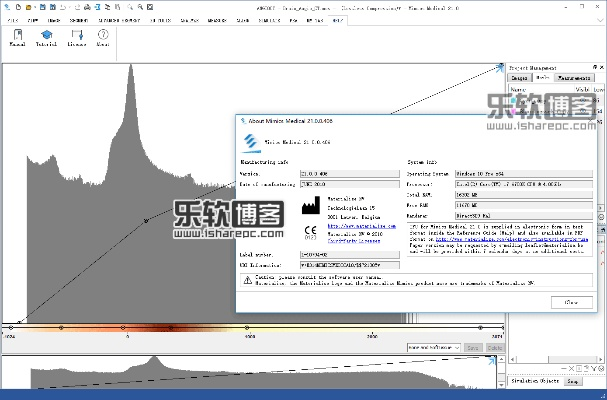Open the License icon in Help ribbon
This screenshot has height=400, width=607.
tap(76, 38)
